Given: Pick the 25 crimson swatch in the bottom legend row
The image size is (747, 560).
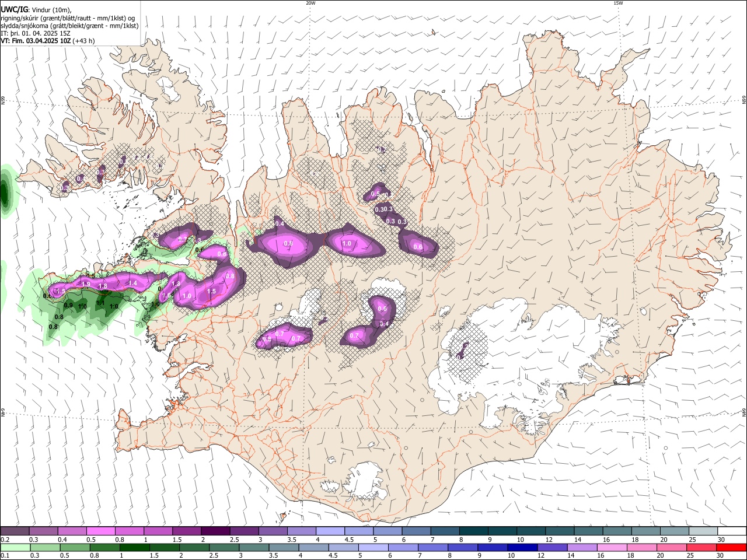Looking at the screenshot, I should point(700,547).
